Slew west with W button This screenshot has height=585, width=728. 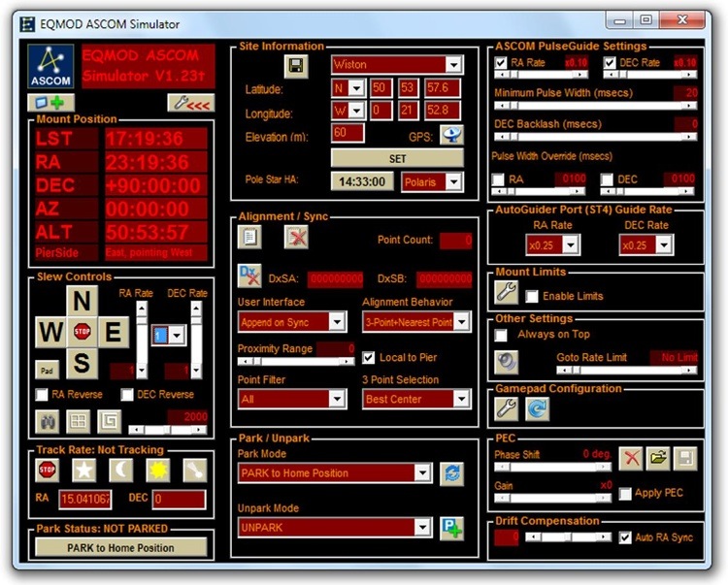click(x=51, y=332)
